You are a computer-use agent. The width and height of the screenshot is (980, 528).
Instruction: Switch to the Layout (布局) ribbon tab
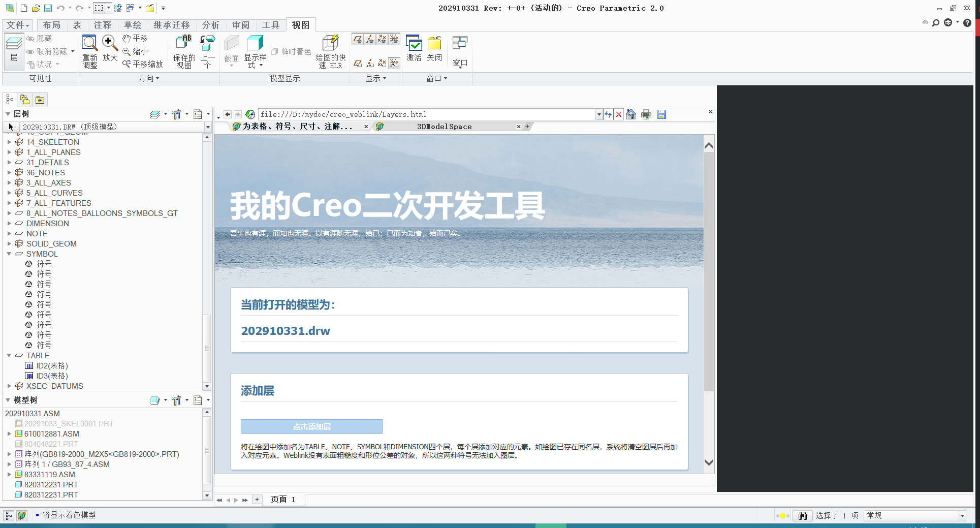52,25
